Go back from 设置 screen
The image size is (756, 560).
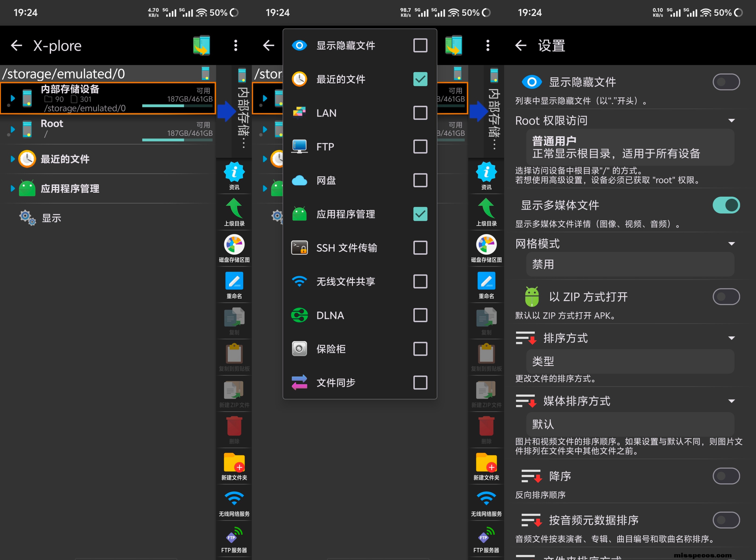click(x=521, y=45)
